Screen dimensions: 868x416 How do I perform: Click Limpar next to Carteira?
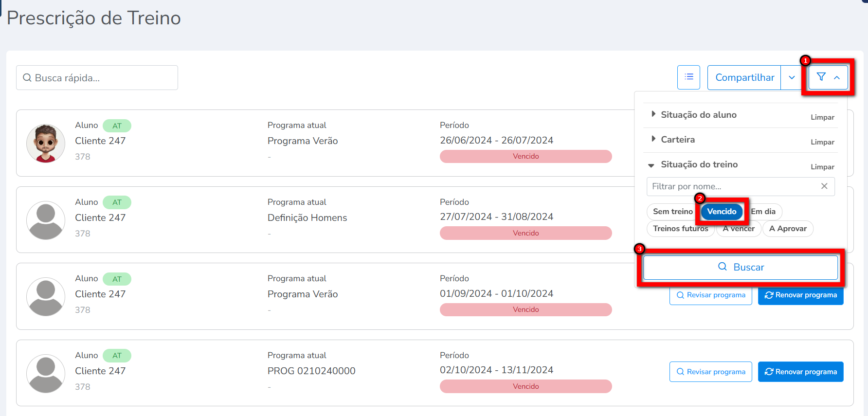click(822, 142)
